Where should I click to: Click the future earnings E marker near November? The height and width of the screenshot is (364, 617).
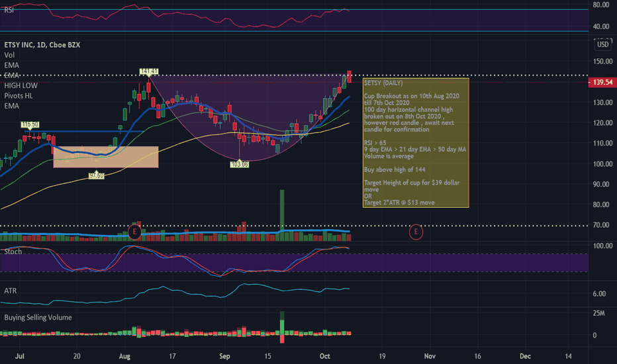point(416,232)
